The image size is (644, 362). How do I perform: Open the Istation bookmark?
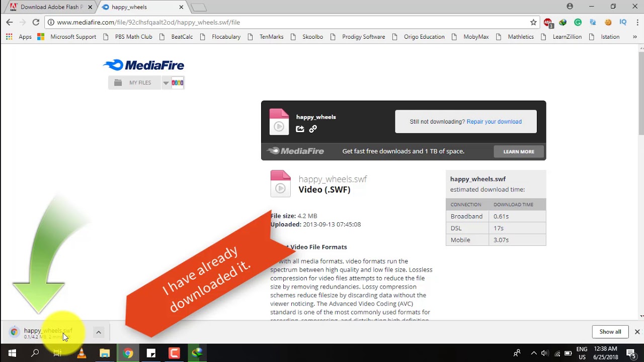click(604, 37)
